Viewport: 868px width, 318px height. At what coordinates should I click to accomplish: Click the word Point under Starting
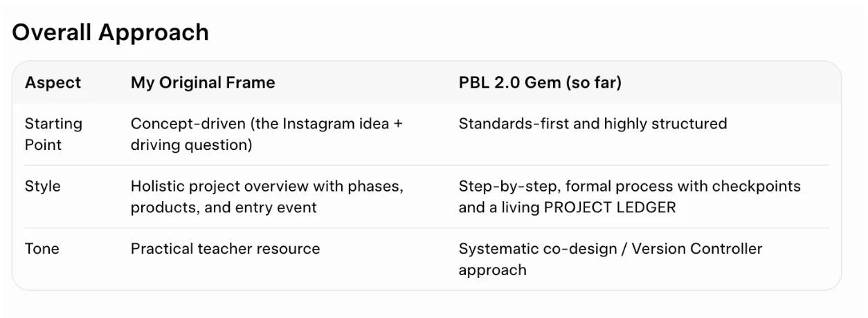[x=43, y=144]
